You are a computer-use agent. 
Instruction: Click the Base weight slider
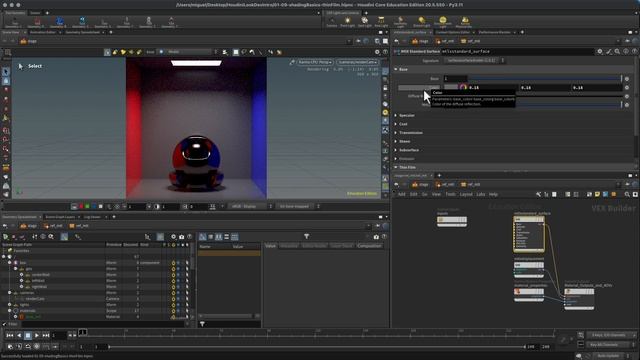coord(545,78)
